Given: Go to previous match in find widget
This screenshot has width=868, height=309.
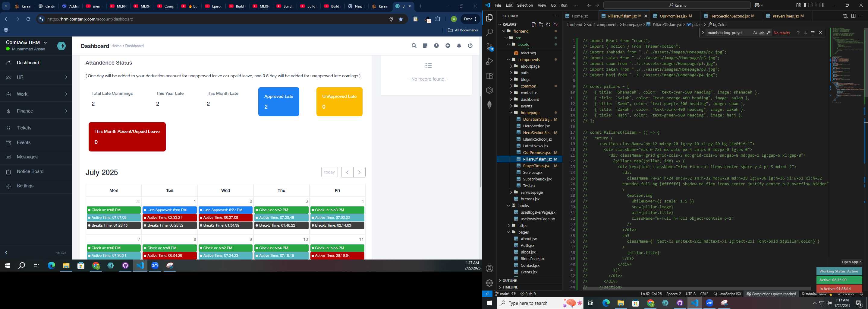Looking at the screenshot, I should click(x=798, y=33).
